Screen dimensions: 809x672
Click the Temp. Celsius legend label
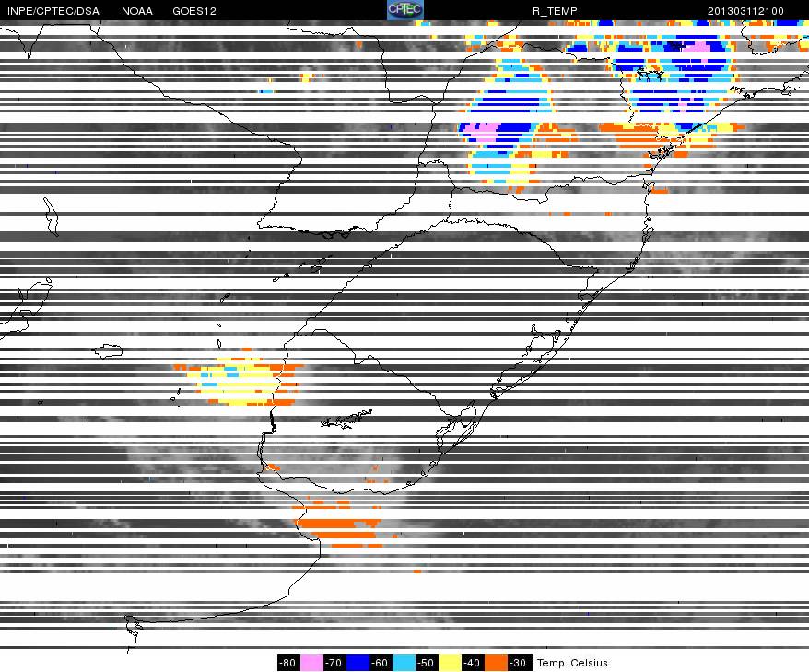point(572,663)
